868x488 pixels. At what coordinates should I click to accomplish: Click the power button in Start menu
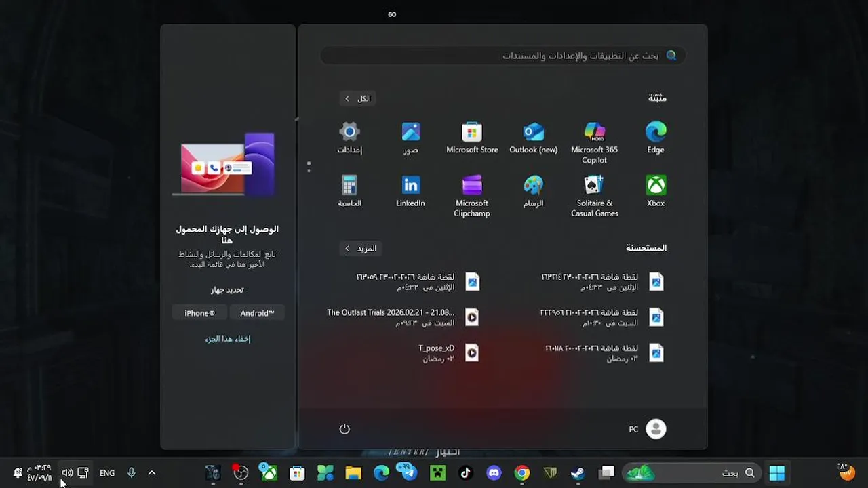[344, 429]
